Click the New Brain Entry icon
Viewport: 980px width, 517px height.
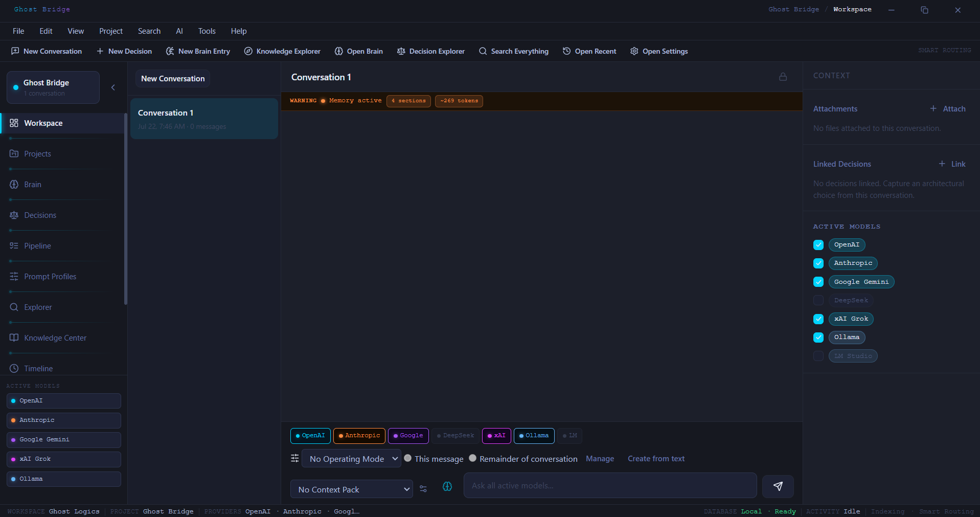pyautogui.click(x=170, y=51)
